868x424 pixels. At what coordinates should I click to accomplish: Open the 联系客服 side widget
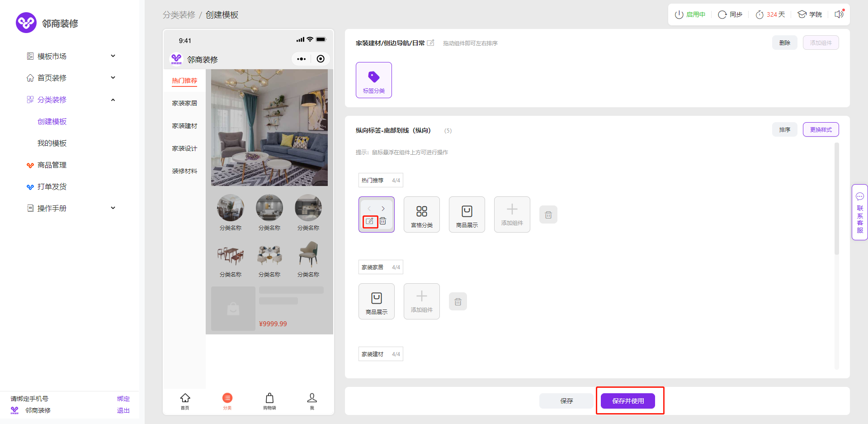pos(860,212)
